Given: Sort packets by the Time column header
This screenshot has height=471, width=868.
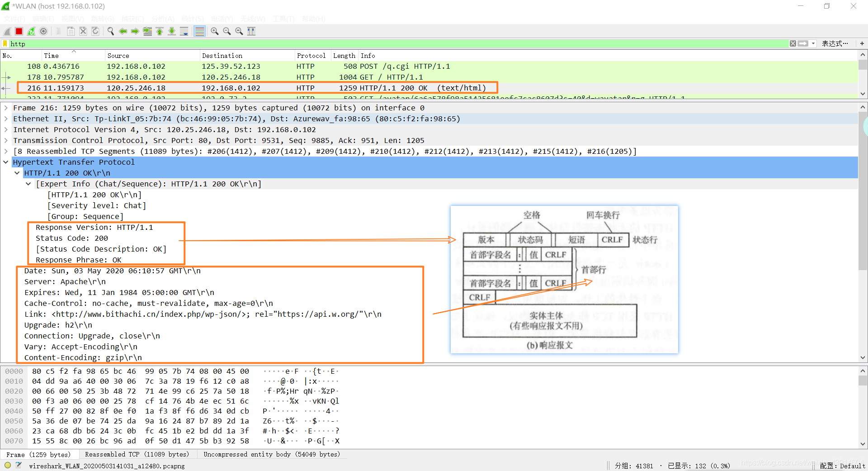Looking at the screenshot, I should tap(73, 56).
